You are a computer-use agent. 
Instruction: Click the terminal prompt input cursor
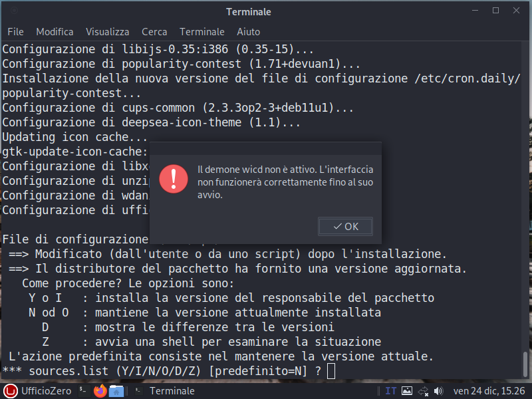coord(331,370)
